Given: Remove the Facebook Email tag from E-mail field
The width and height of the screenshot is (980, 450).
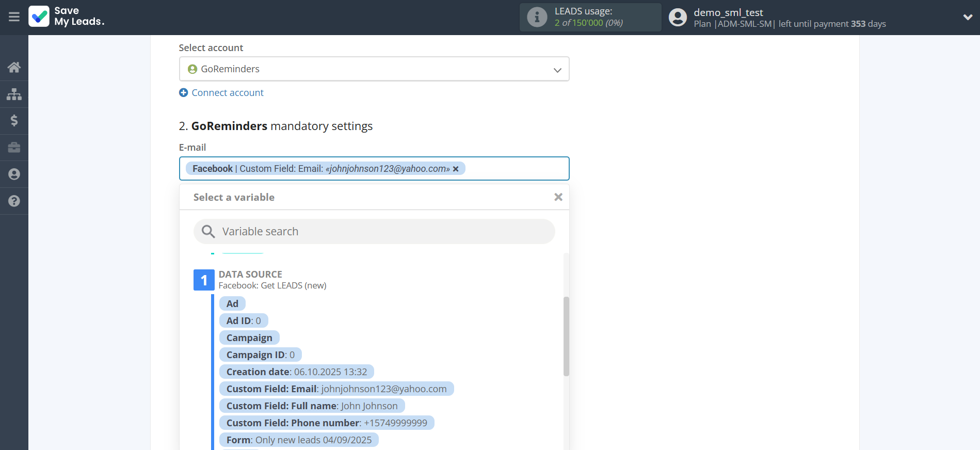Looking at the screenshot, I should click(x=456, y=169).
